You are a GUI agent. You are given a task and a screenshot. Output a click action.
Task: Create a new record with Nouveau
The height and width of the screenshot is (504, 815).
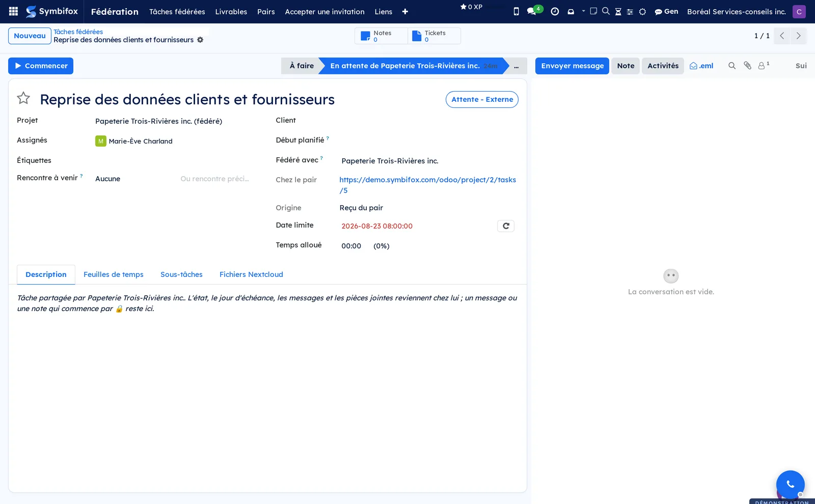pos(30,36)
